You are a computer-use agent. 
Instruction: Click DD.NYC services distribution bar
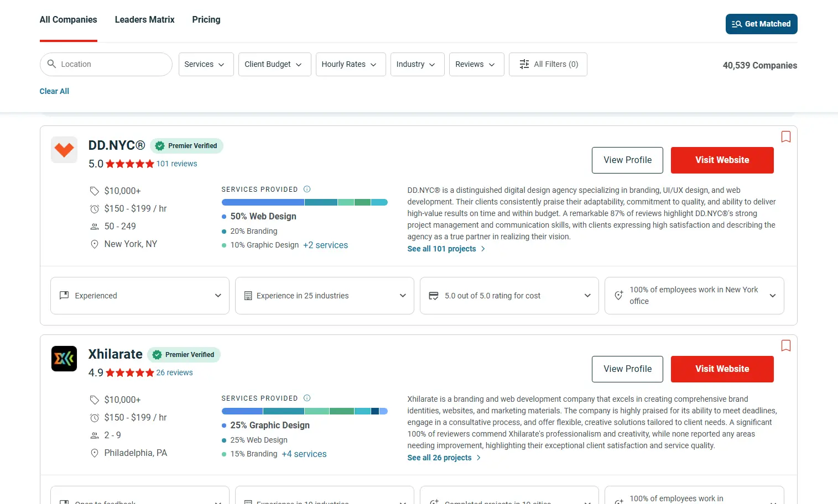pyautogui.click(x=305, y=202)
